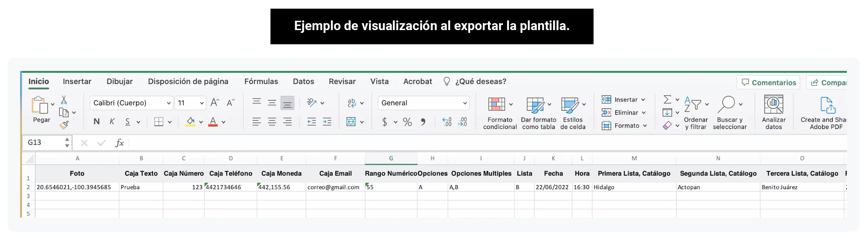Open the Fórmulas tab
868x238 pixels.
pyautogui.click(x=261, y=82)
